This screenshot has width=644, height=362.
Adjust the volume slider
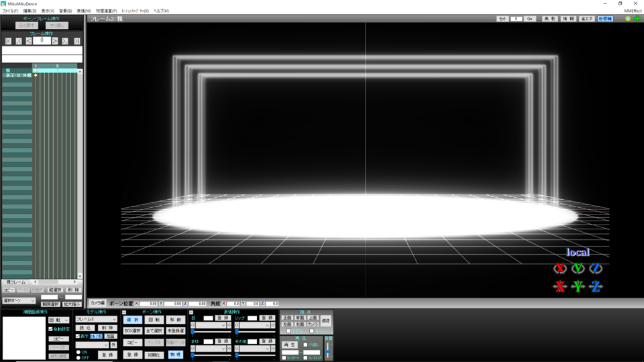point(328,350)
